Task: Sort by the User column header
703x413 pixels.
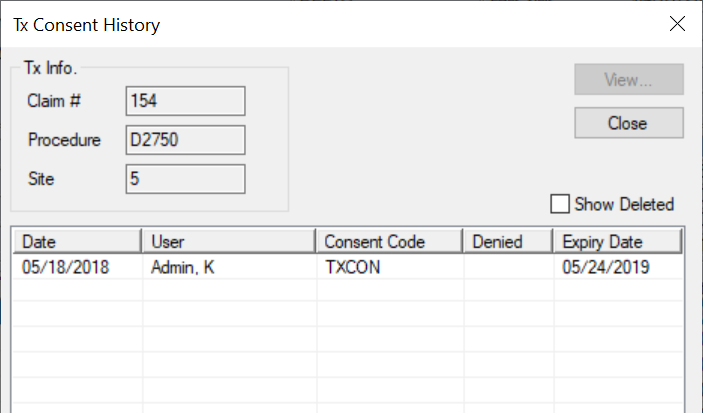Action: (228, 242)
